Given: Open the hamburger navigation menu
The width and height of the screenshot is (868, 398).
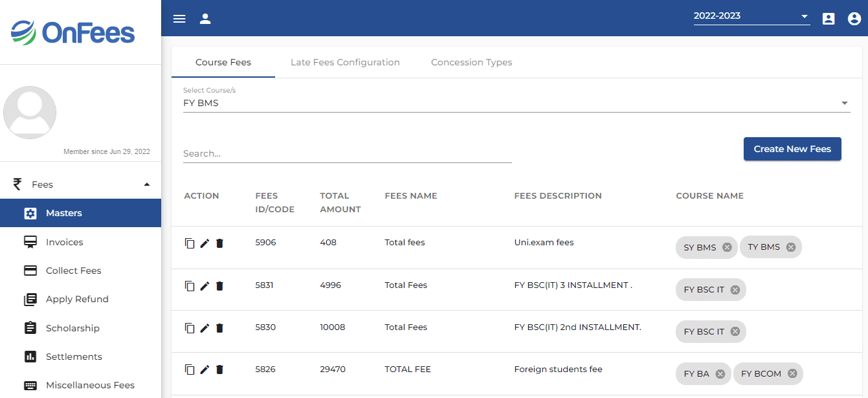Looking at the screenshot, I should [x=179, y=19].
